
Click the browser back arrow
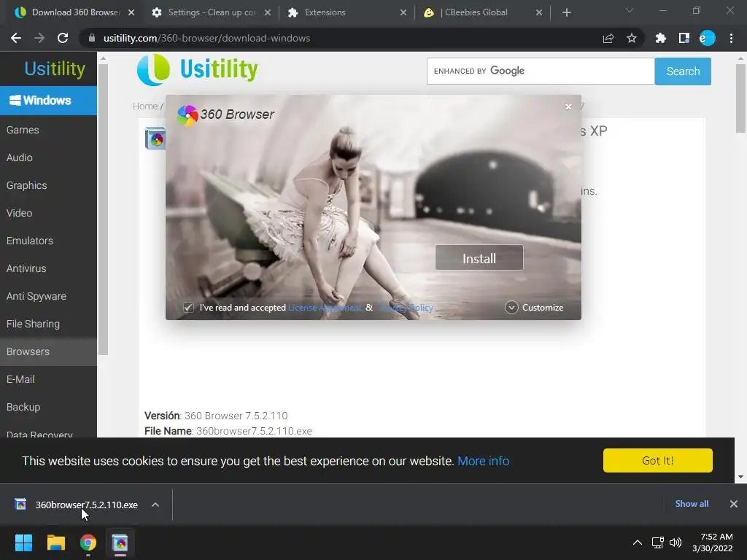16,38
